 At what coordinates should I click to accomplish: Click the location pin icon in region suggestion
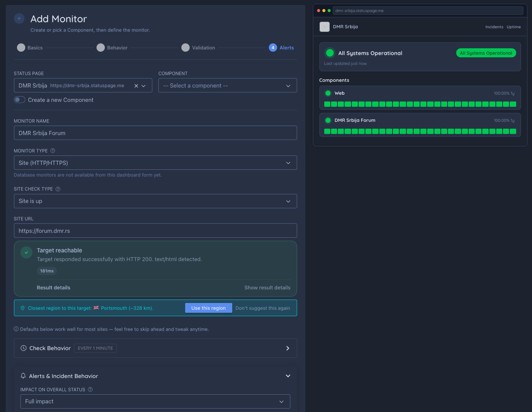(23, 308)
